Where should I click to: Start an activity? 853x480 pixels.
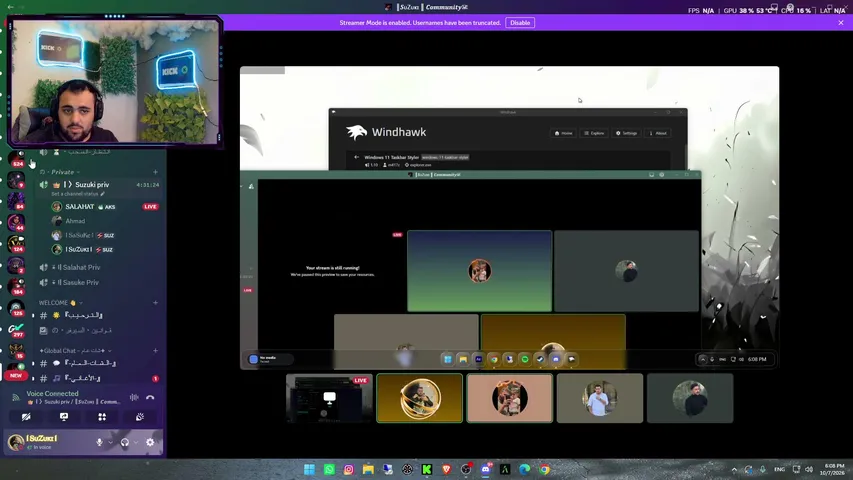click(102, 417)
